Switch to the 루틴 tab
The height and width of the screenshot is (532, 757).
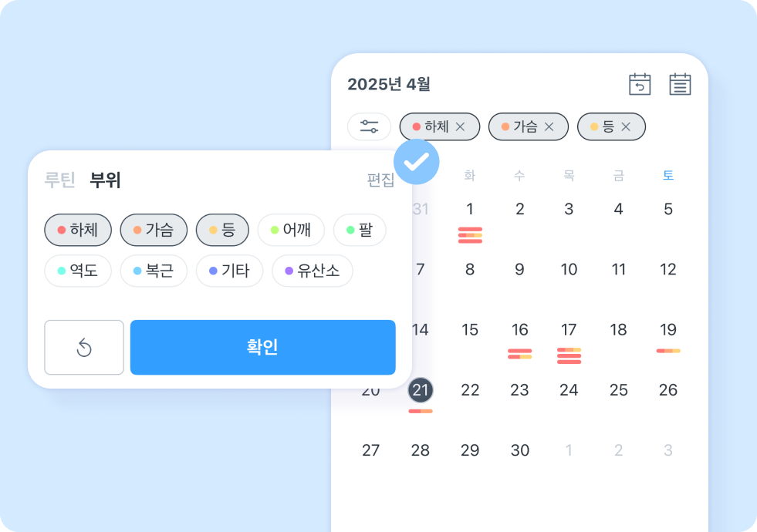60,180
